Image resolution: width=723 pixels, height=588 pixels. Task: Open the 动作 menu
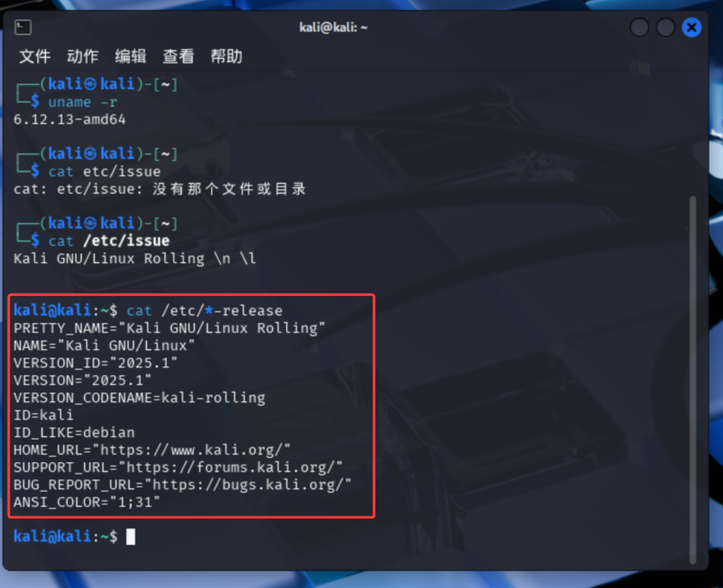pyautogui.click(x=83, y=56)
